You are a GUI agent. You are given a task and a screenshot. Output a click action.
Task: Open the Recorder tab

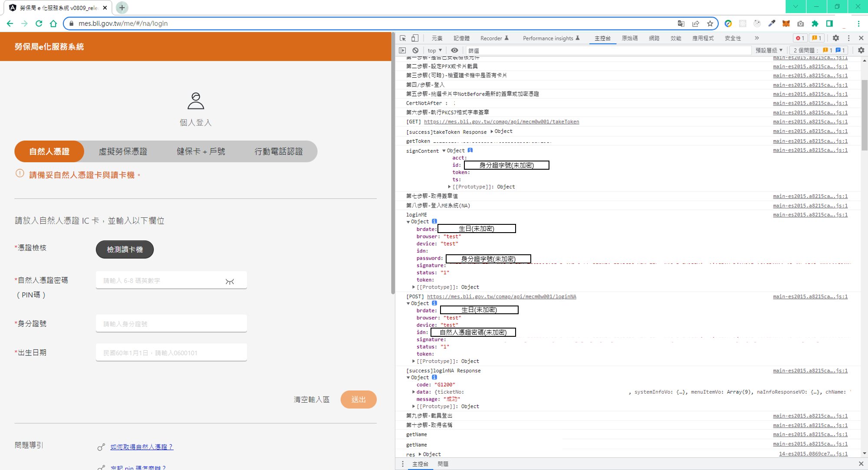[x=494, y=38]
